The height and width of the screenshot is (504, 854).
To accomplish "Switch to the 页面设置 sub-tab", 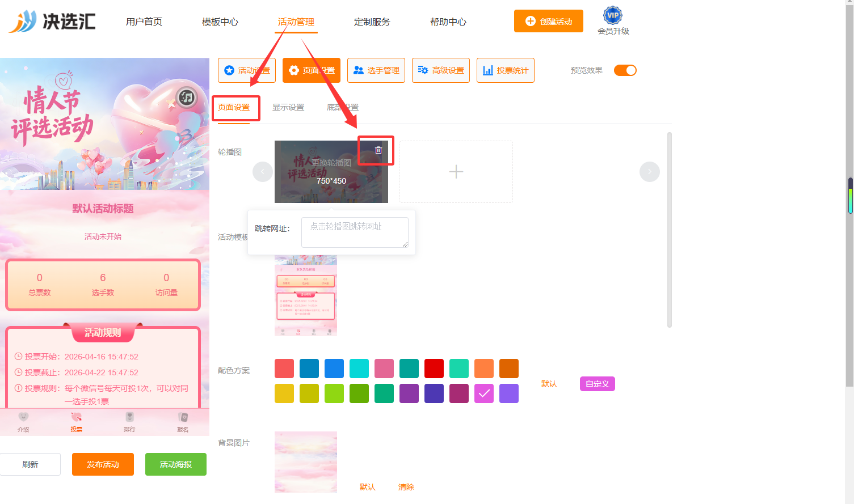I will point(234,107).
